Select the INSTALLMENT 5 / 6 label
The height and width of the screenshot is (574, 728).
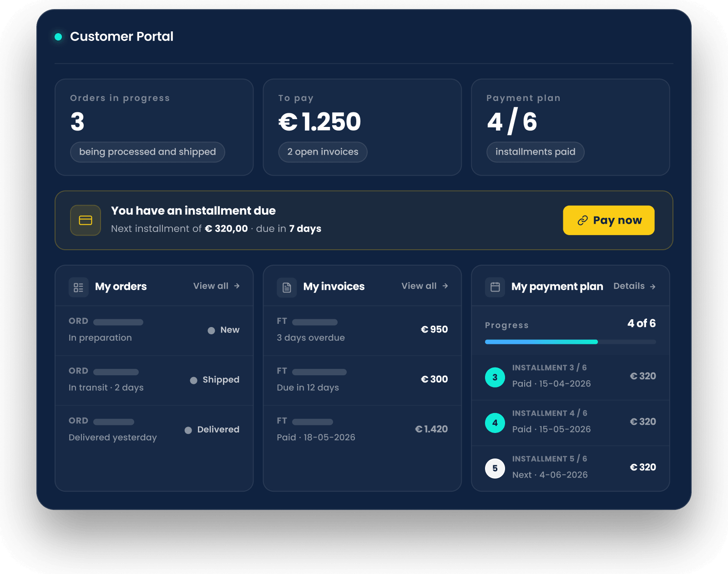(x=550, y=458)
